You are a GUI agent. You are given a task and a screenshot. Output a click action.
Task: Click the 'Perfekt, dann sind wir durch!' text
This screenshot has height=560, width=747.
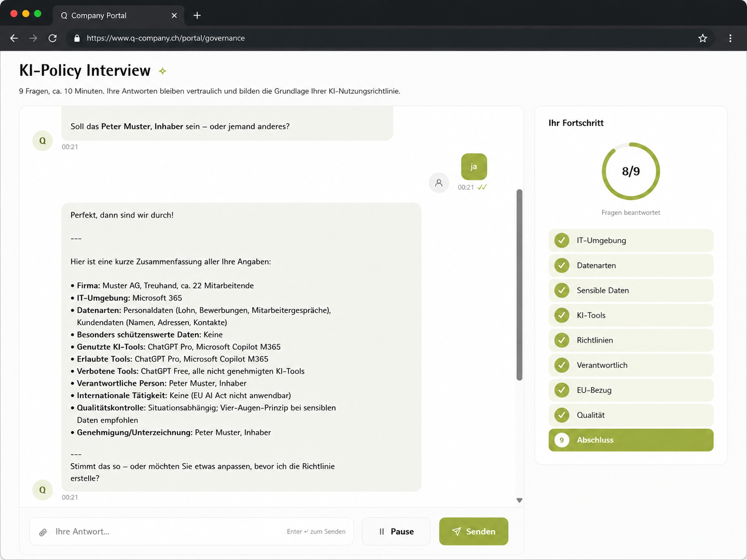[122, 215]
